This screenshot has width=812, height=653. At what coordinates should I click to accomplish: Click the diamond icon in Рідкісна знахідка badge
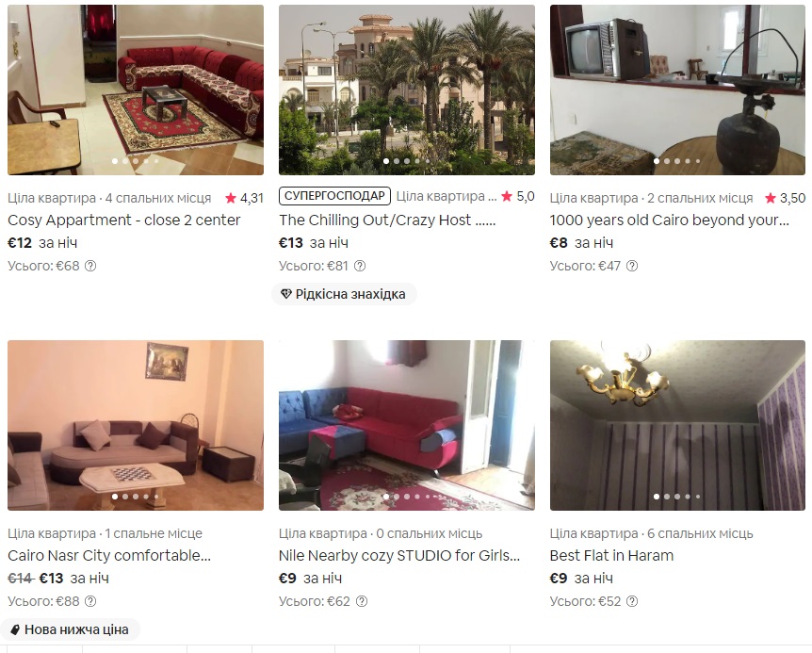(x=285, y=294)
